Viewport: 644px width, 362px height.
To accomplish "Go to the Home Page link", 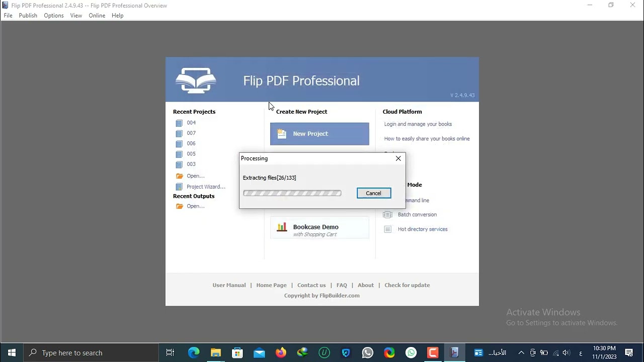I will click(271, 285).
